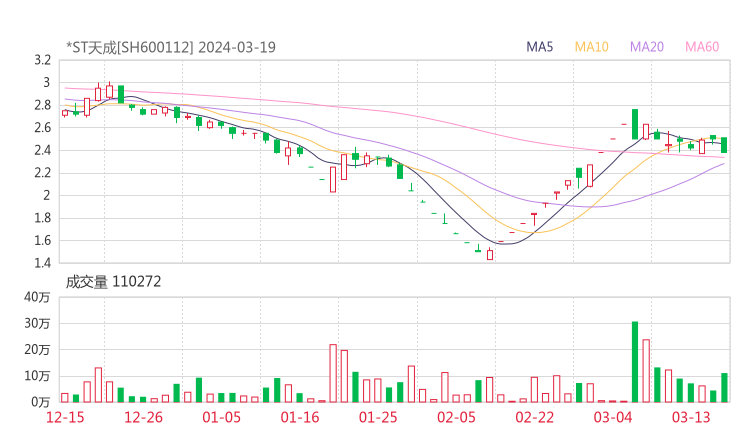The width and height of the screenshot is (740, 440).
Task: Select the 1.6 price axis label
Action: (42, 240)
